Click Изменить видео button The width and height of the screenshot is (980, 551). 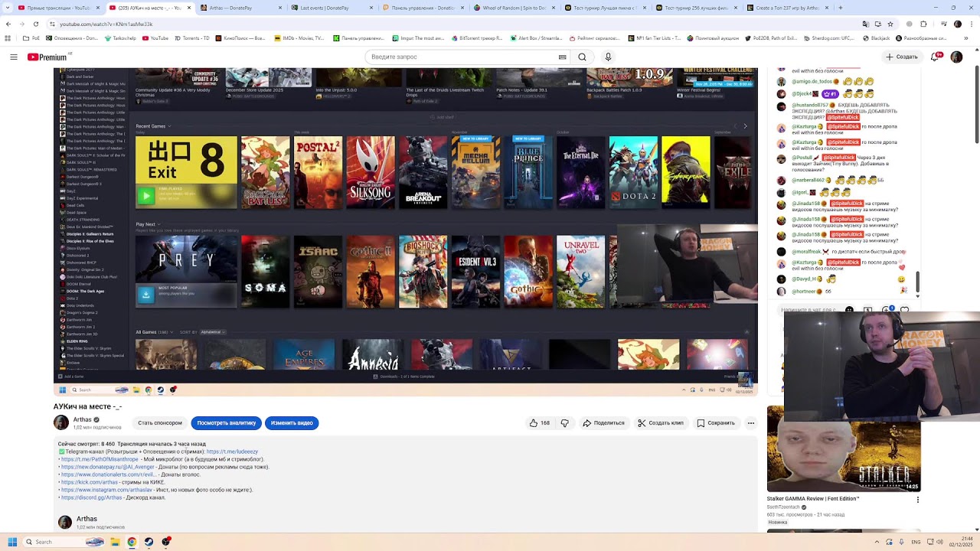pyautogui.click(x=292, y=422)
